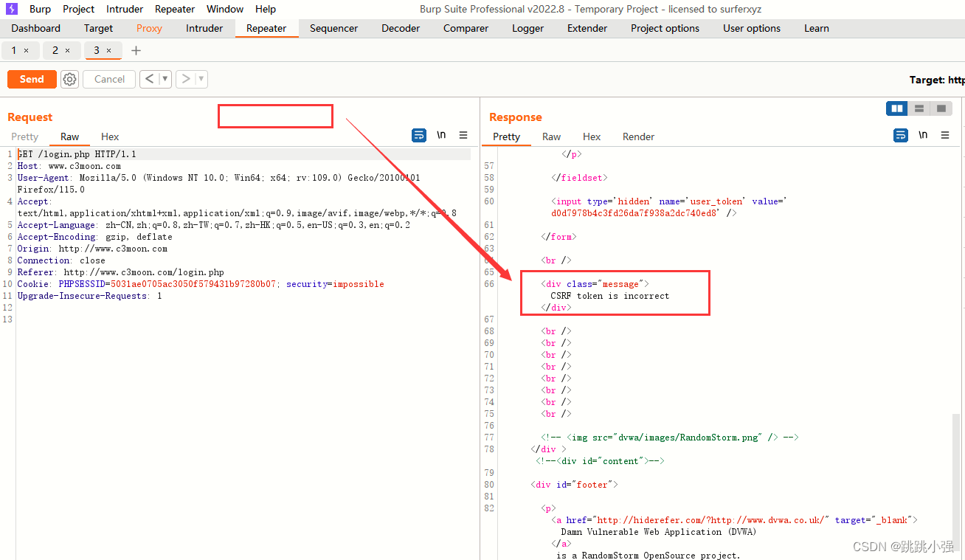Click the Send button
965x560 pixels.
click(x=32, y=79)
